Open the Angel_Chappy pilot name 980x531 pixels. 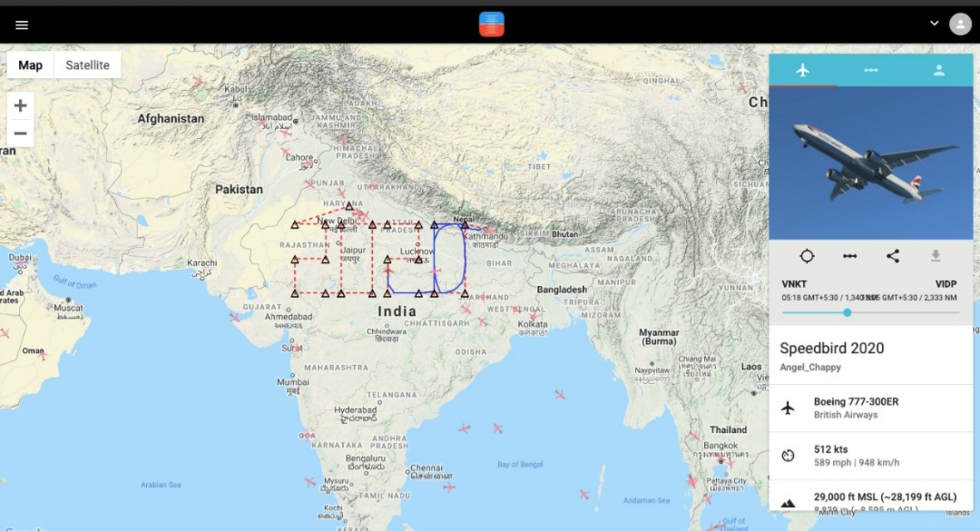click(810, 367)
